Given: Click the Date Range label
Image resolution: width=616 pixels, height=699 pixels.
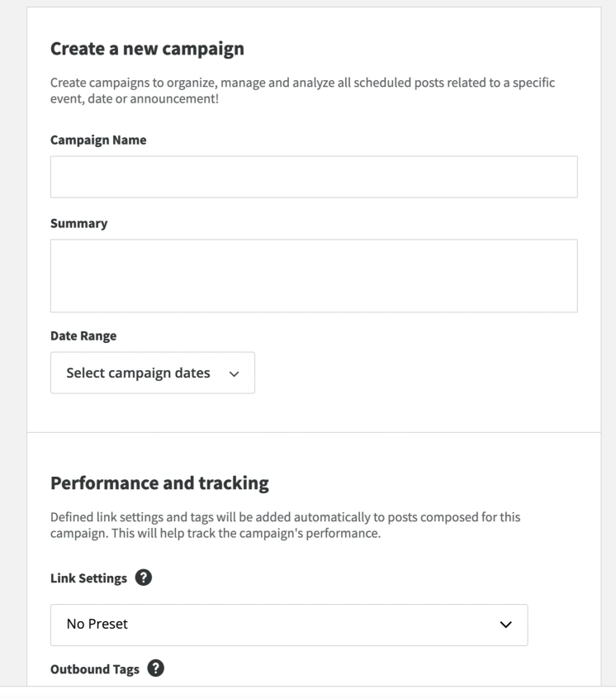Looking at the screenshot, I should click(83, 335).
